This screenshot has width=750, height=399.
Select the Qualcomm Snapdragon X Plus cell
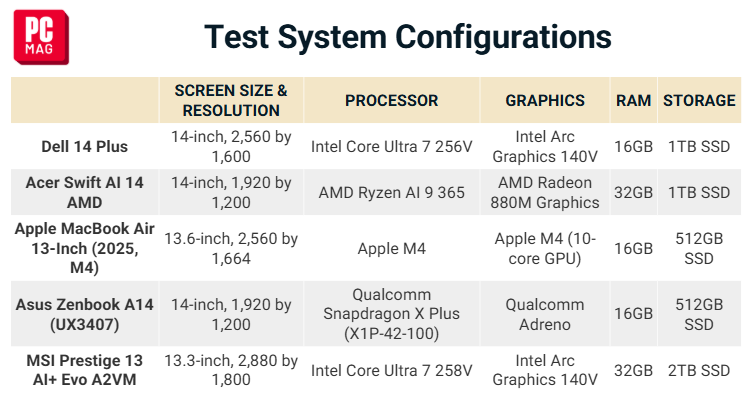pos(392,314)
